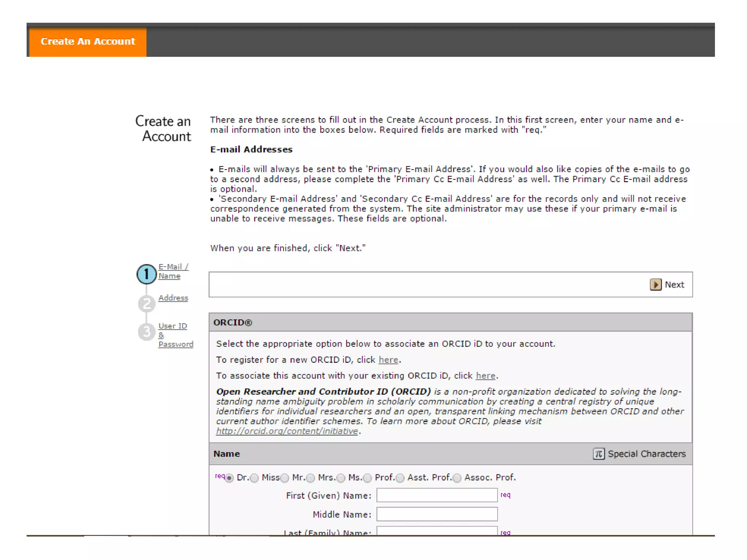Image resolution: width=747 pixels, height=560 pixels.
Task: Open the Address step link
Action: [173, 298]
